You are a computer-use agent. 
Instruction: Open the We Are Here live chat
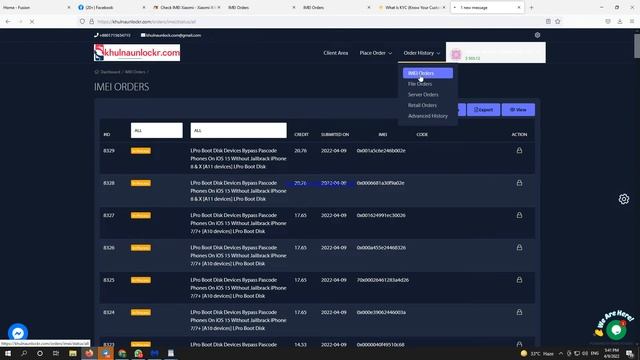[616, 329]
